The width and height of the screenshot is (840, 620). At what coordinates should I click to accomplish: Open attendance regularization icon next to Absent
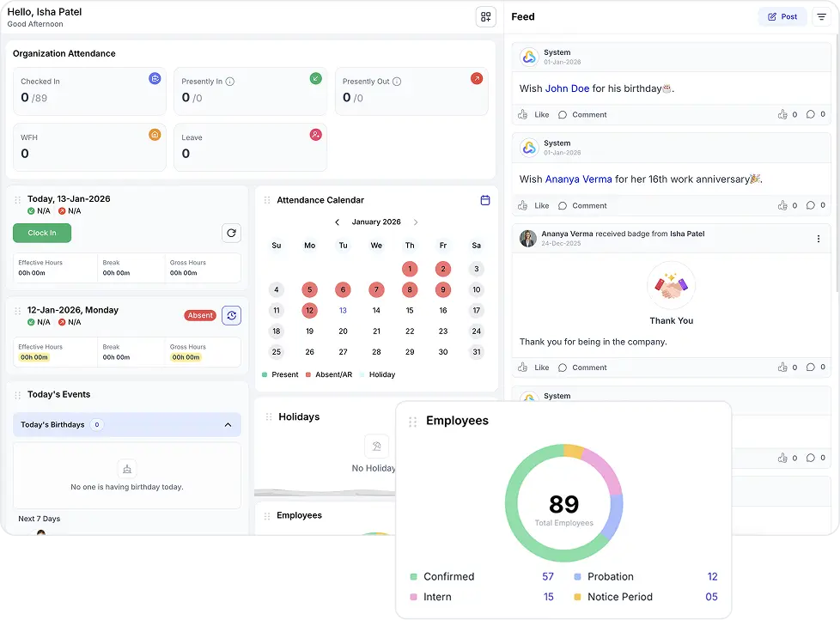tap(231, 315)
